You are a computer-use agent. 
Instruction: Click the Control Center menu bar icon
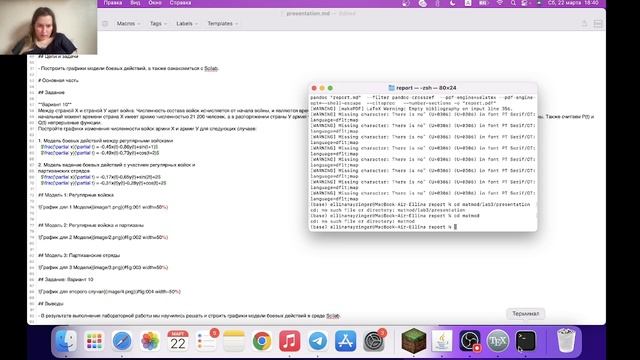(x=526, y=3)
